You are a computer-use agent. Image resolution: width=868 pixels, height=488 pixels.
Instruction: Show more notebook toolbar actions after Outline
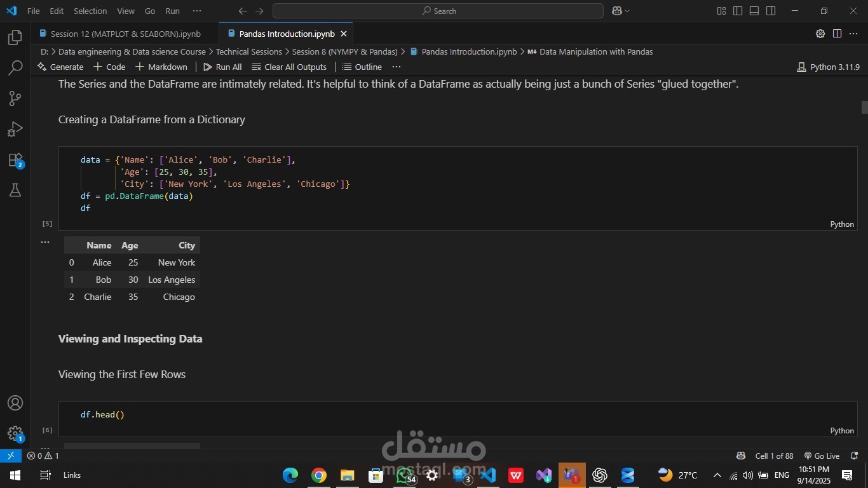point(397,67)
